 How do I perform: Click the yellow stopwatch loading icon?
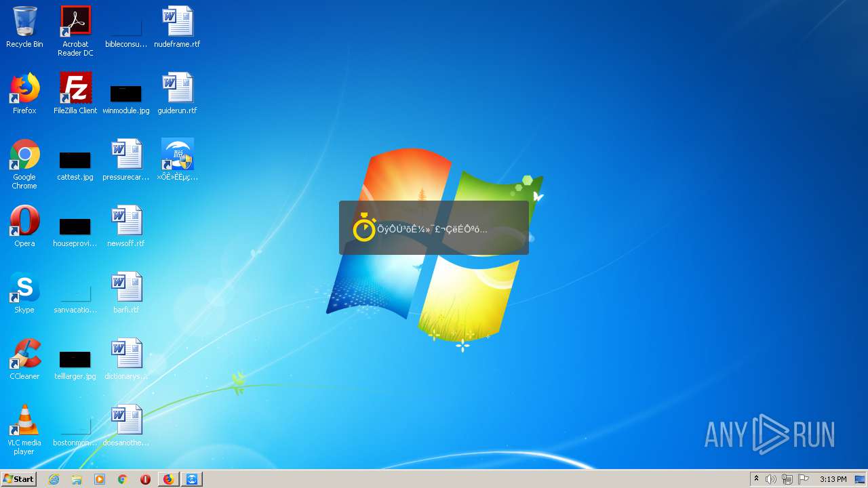click(364, 228)
